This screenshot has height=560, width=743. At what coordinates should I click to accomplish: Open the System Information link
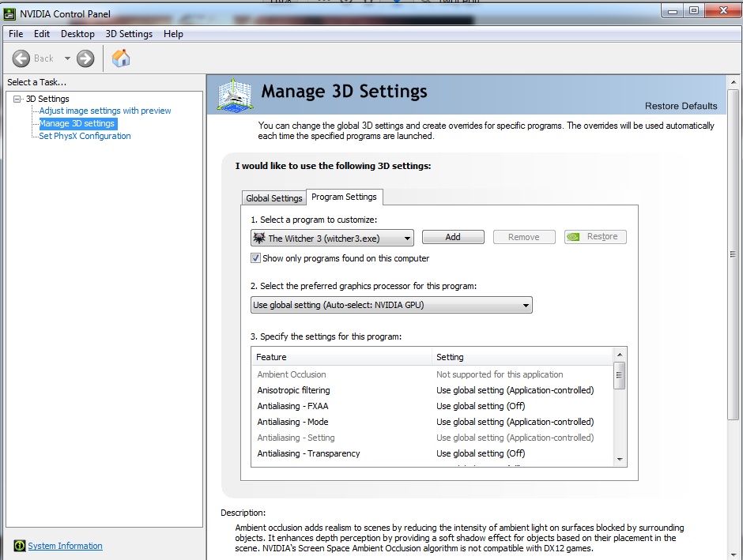tap(65, 546)
